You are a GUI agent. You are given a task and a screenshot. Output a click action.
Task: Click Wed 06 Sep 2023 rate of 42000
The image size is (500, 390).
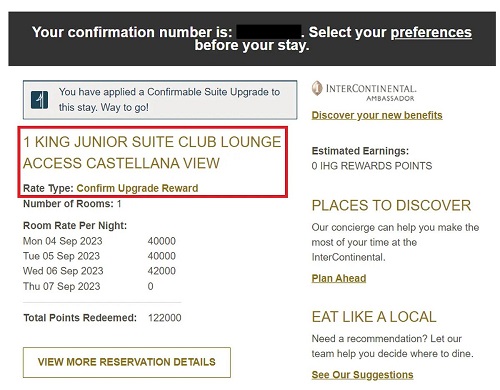click(x=162, y=271)
